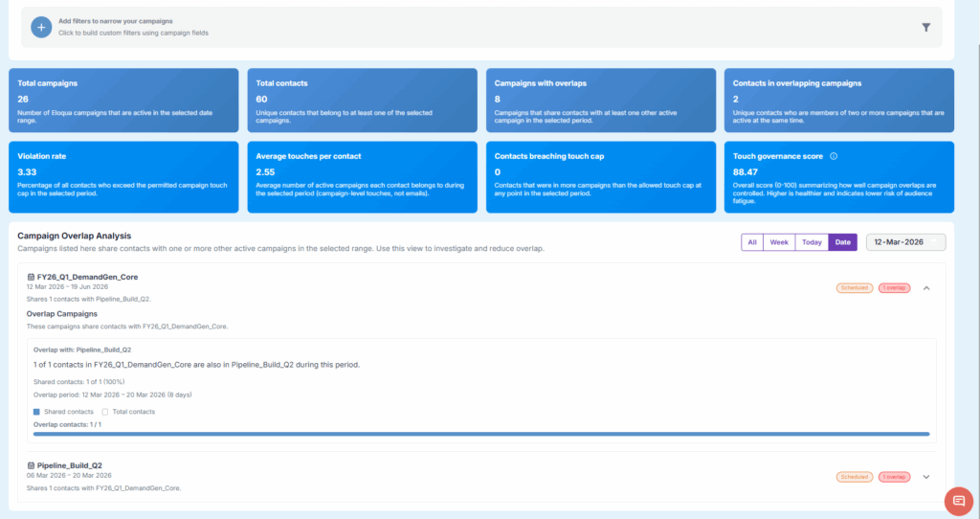Expand the Pipeline_Build_Q2 campaign section

pyautogui.click(x=925, y=477)
